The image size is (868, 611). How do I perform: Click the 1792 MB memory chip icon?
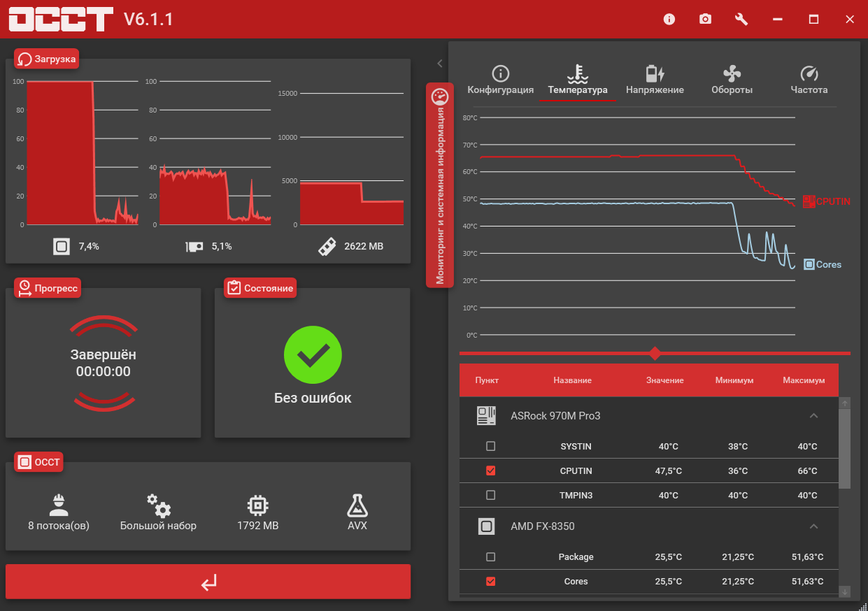tap(257, 505)
